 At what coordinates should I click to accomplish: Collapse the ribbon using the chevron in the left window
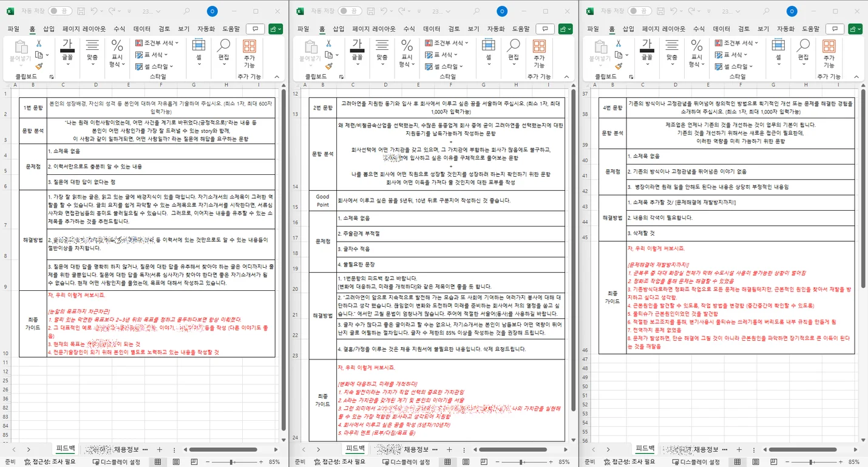276,77
